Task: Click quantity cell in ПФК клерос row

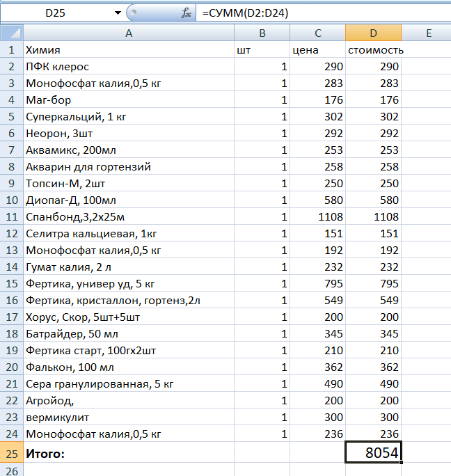Action: tap(262, 66)
